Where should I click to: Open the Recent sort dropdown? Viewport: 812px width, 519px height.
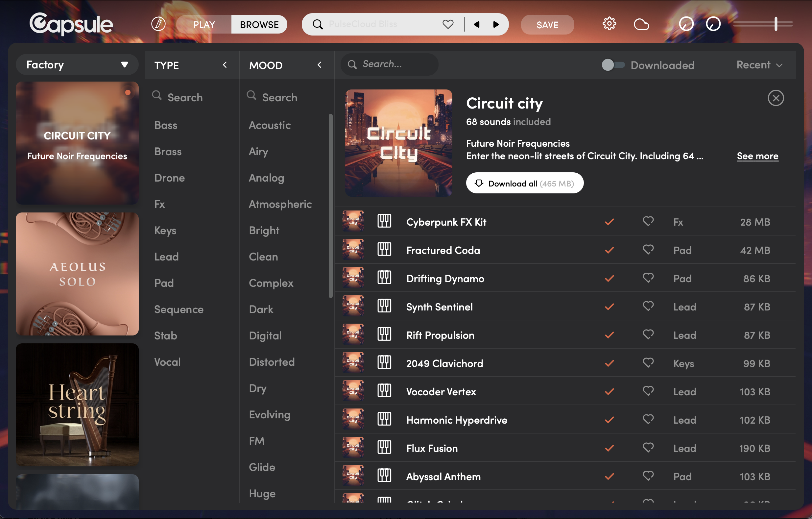(x=759, y=65)
